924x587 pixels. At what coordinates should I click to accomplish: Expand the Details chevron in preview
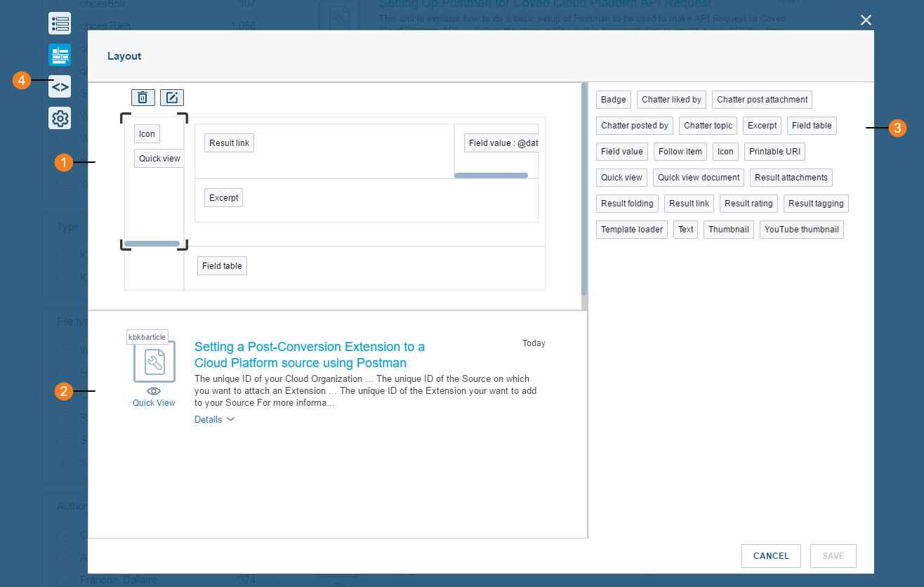coord(231,419)
